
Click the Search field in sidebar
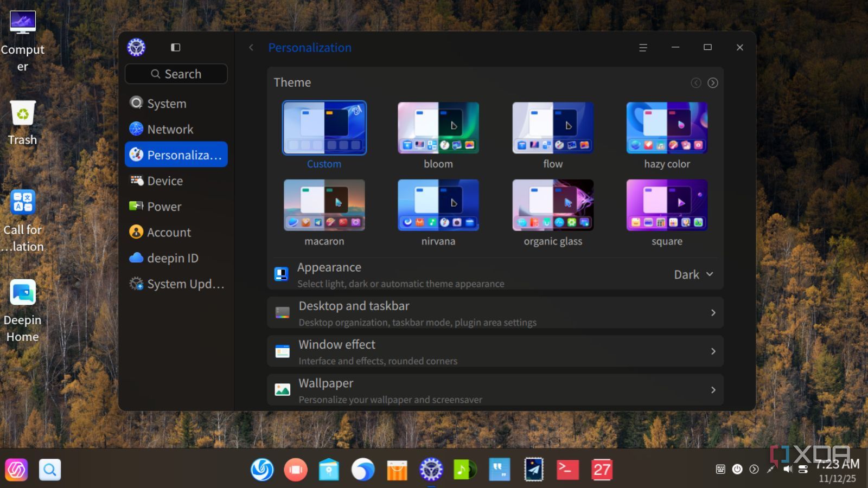pyautogui.click(x=176, y=74)
